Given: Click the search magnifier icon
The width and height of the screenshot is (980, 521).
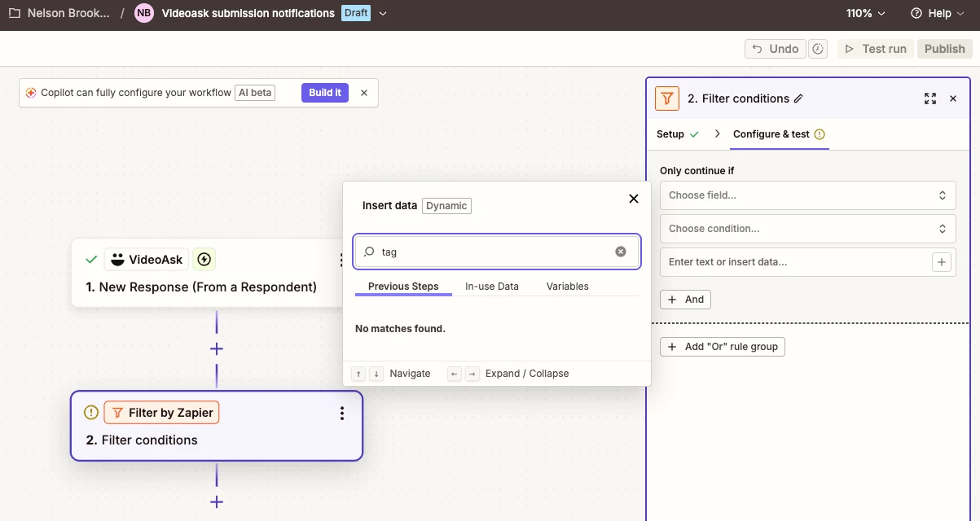Looking at the screenshot, I should click(x=369, y=252).
